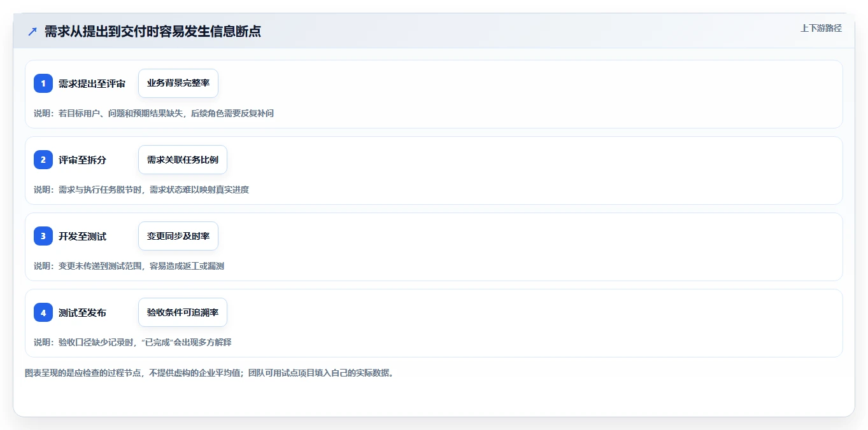Click the header title 需求从提出到交付时容易发生信息断点
The height and width of the screenshot is (430, 868).
pyautogui.click(x=153, y=31)
